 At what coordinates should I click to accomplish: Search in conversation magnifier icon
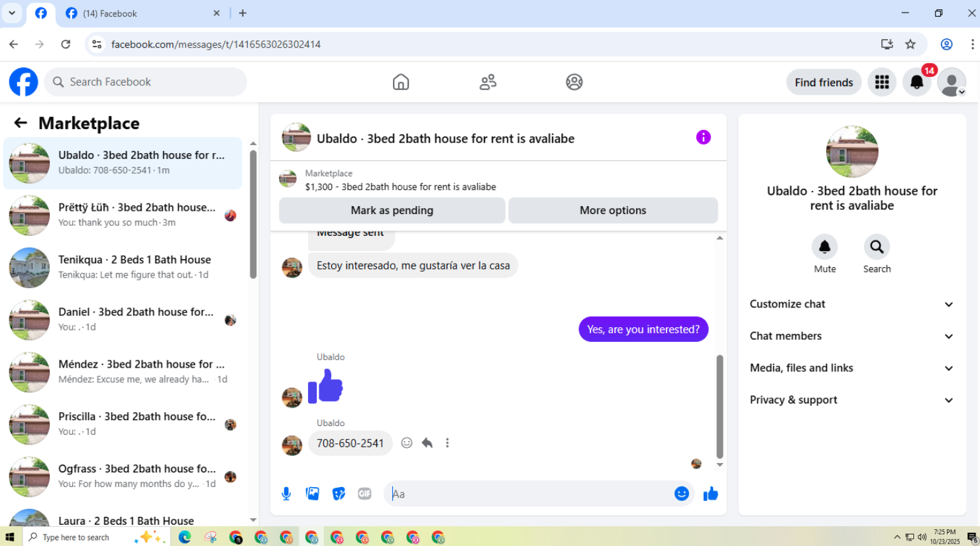tap(877, 247)
